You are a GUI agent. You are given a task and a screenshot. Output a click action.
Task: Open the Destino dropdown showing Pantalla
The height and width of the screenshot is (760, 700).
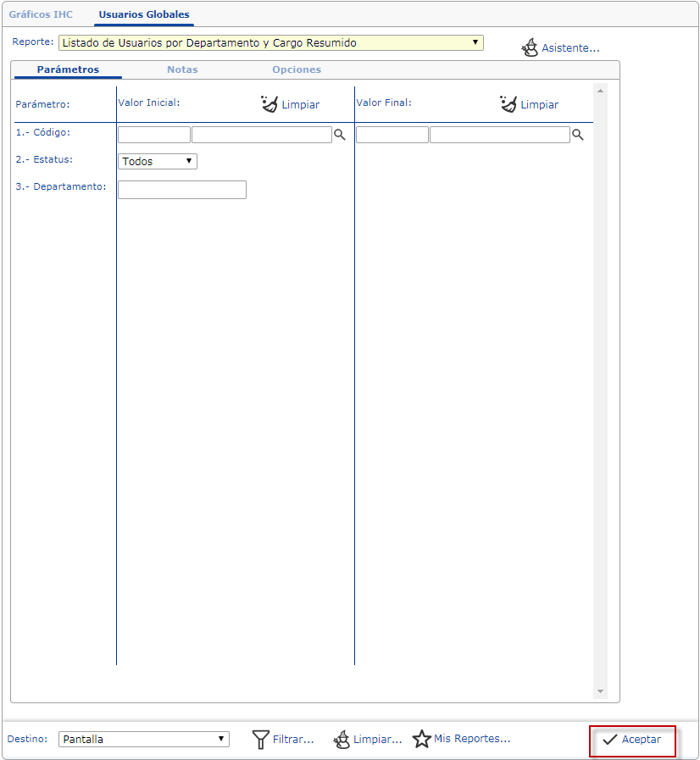[144, 739]
